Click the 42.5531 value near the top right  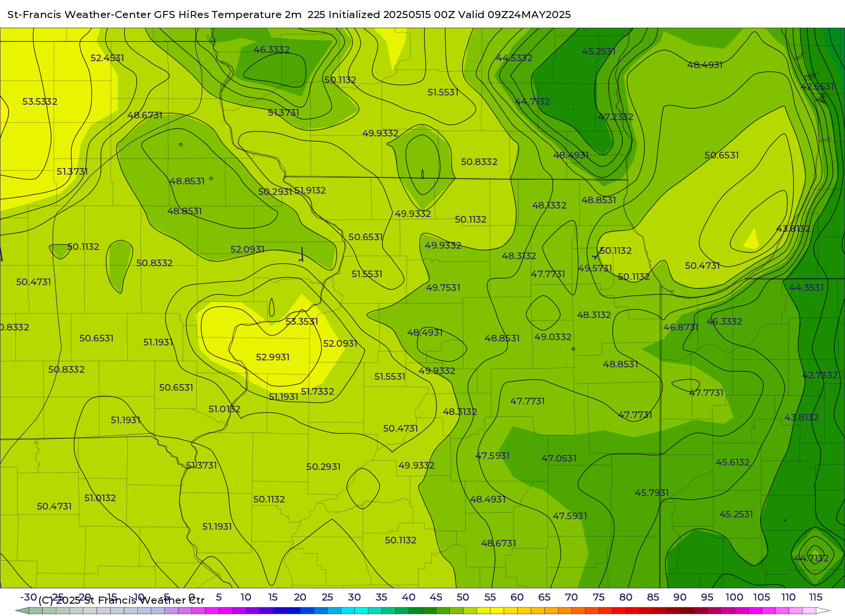[x=817, y=87]
